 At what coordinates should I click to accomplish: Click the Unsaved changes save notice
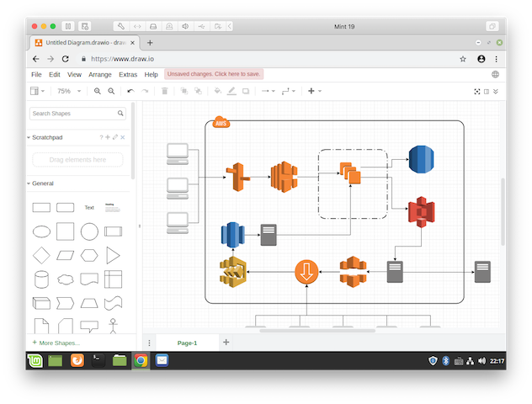pyautogui.click(x=214, y=74)
